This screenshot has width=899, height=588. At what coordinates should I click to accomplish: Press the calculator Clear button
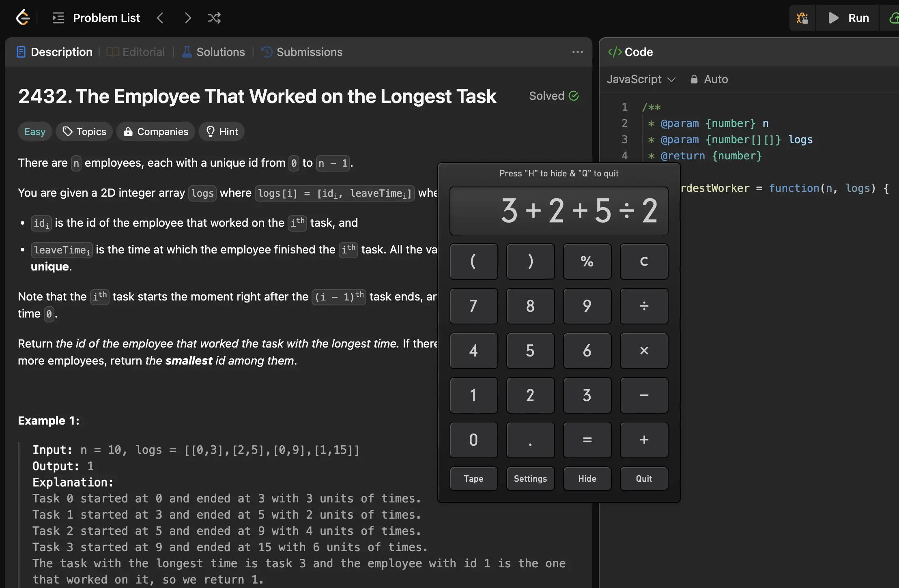pos(643,261)
